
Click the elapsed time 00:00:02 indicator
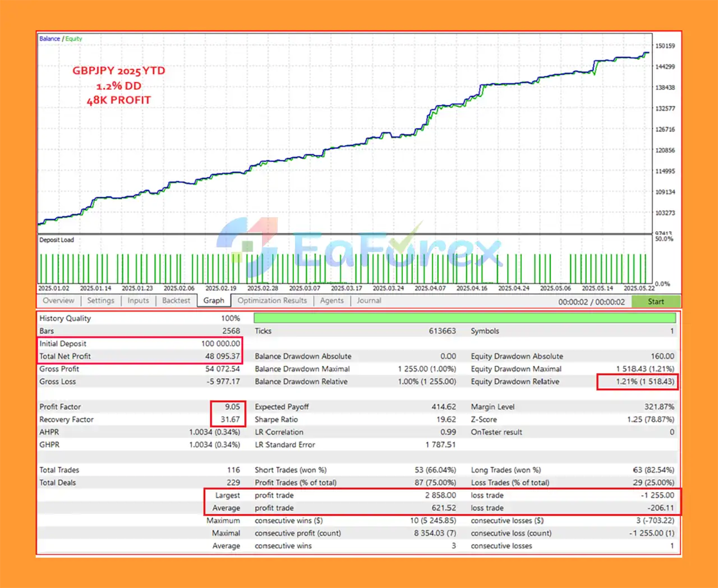click(591, 302)
